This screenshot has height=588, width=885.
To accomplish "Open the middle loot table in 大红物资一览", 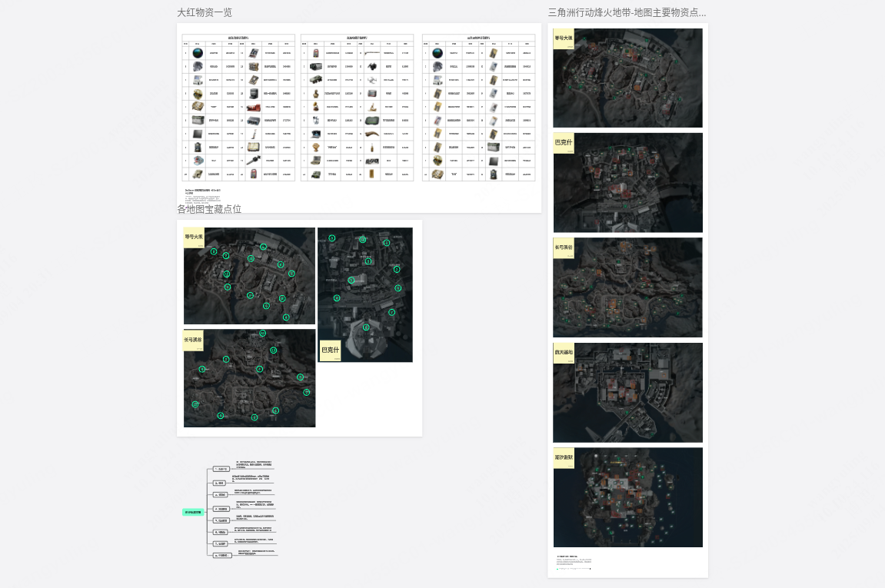I will click(357, 108).
